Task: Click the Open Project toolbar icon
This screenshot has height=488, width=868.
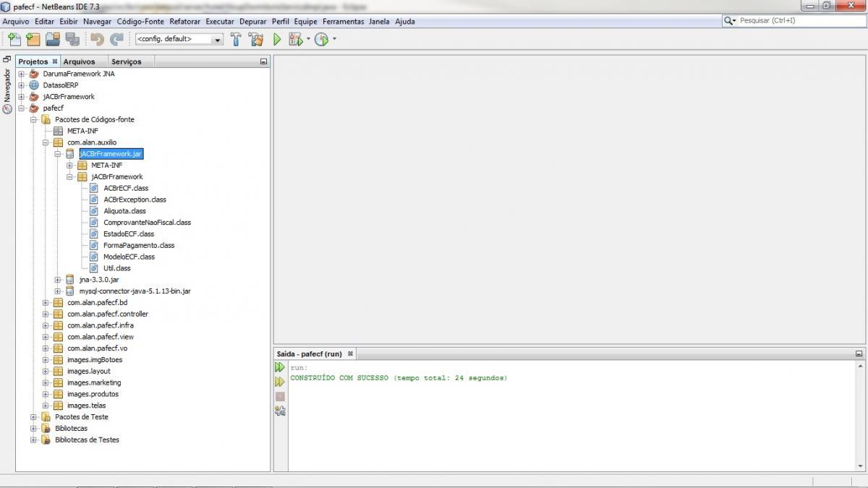Action: coord(53,39)
